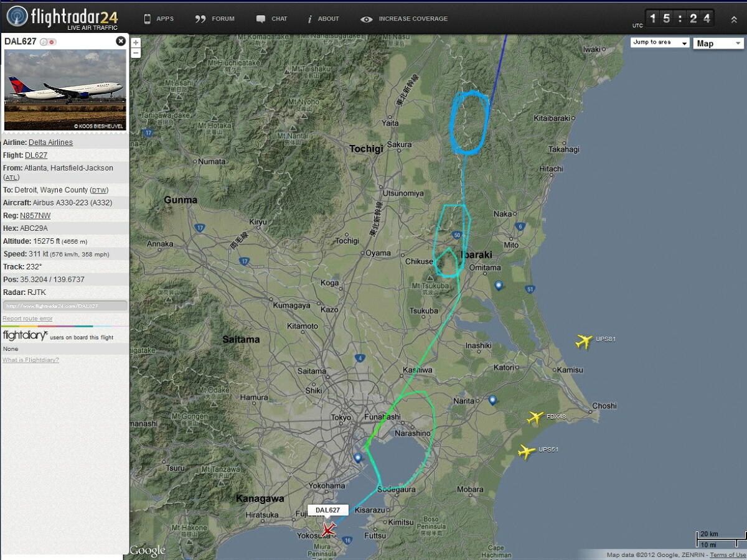
Task: Open the Delta Airlines link
Action: (x=50, y=142)
